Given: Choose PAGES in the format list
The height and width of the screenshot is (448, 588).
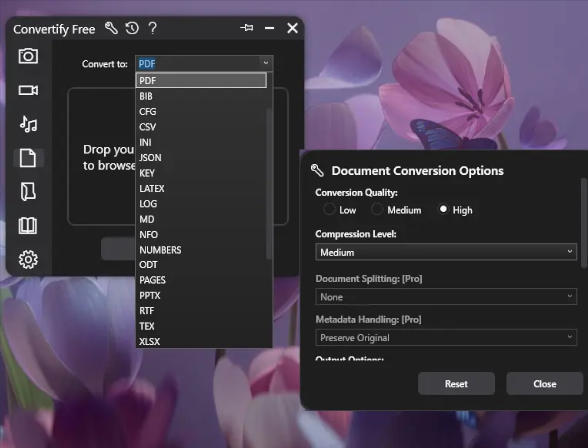Looking at the screenshot, I should (201, 280).
